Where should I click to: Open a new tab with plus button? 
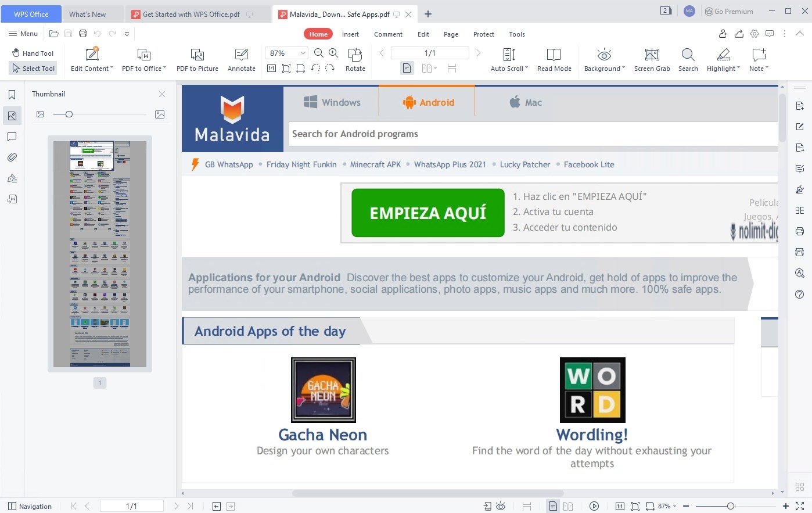point(428,14)
